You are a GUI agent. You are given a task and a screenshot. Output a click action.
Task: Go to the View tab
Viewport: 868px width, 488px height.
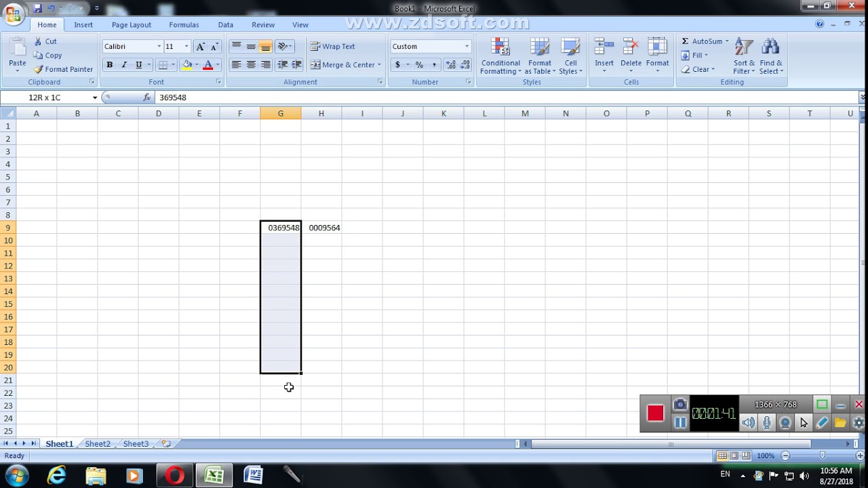(300, 25)
